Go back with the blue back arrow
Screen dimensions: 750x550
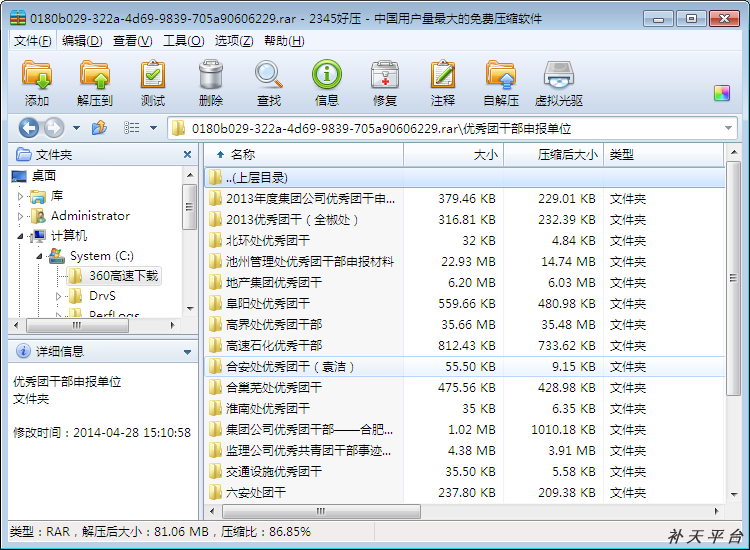point(29,128)
